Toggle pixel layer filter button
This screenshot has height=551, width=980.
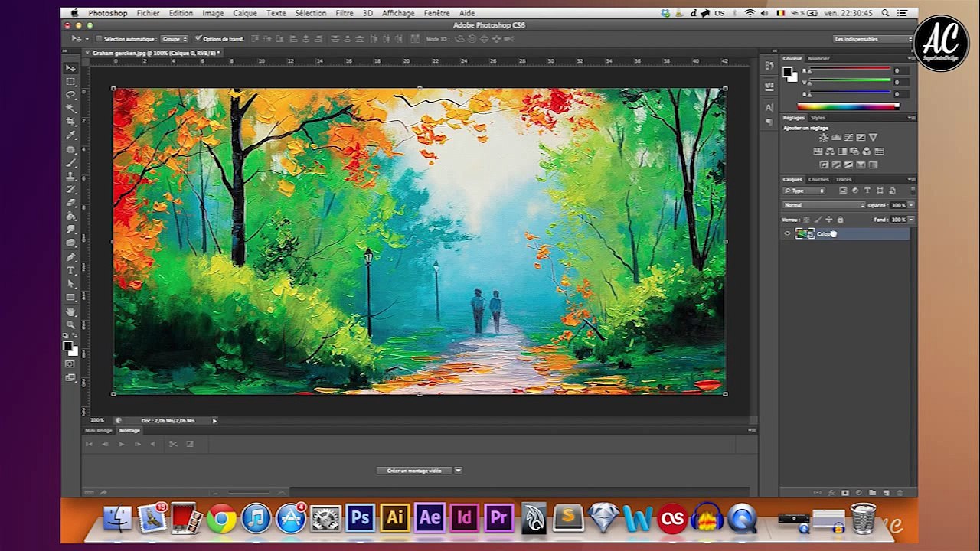click(843, 191)
